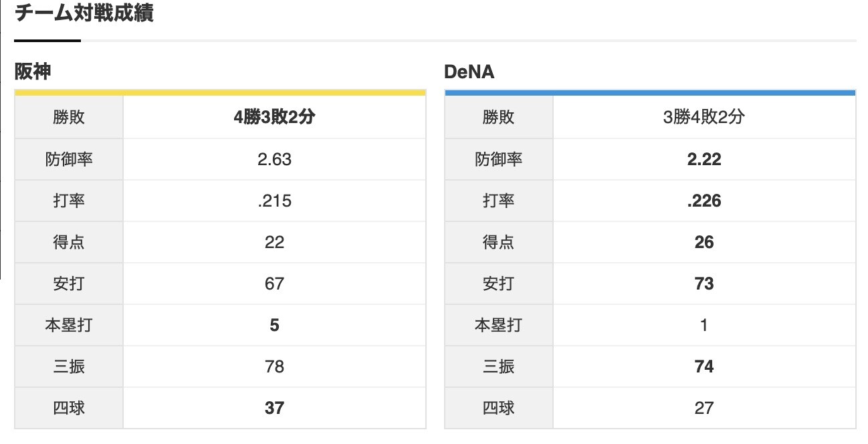Select the 本塁打 label in DeNA table
868x444 pixels.
[x=499, y=326]
